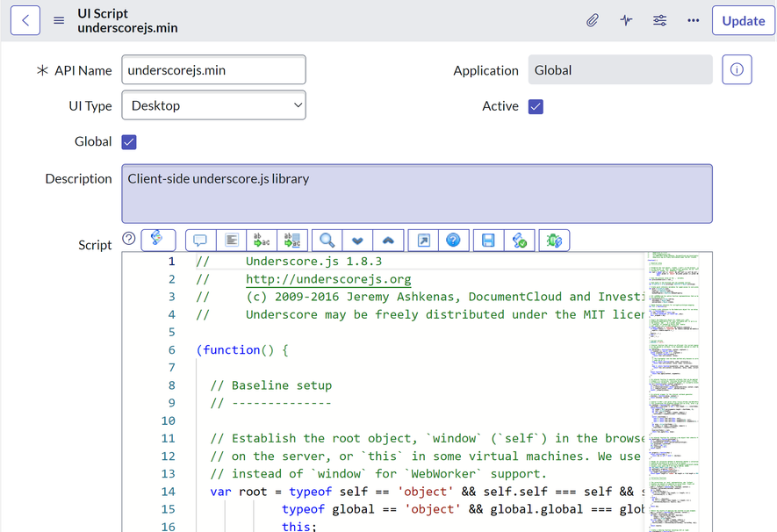This screenshot has width=777, height=532.
Task: Open Script field help icon
Action: [129, 239]
